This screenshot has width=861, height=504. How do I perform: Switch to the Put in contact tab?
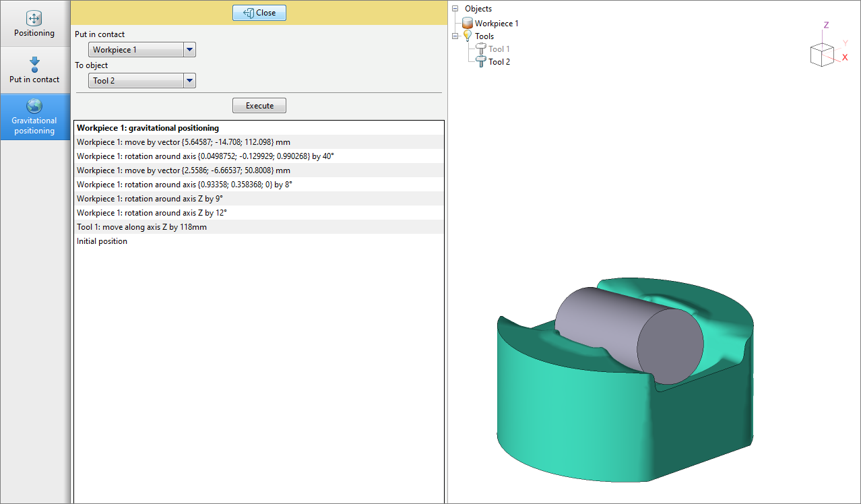[34, 71]
